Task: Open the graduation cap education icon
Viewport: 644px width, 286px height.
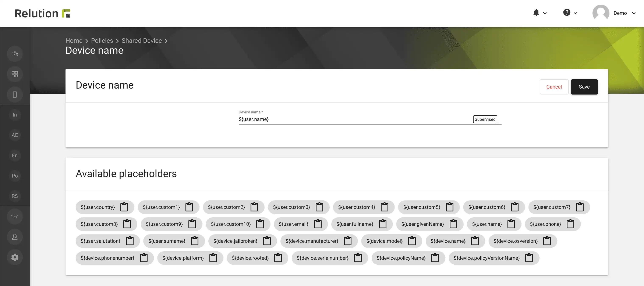Action: [x=15, y=216]
